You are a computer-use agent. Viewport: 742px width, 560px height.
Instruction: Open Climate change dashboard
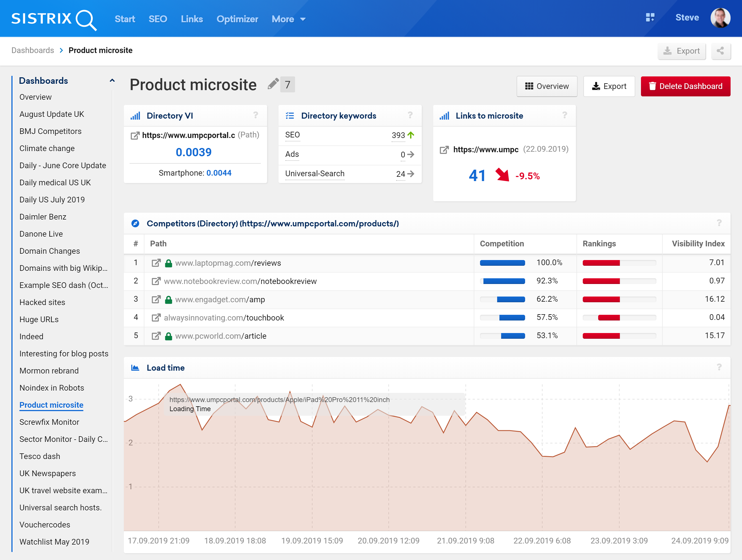click(x=47, y=149)
